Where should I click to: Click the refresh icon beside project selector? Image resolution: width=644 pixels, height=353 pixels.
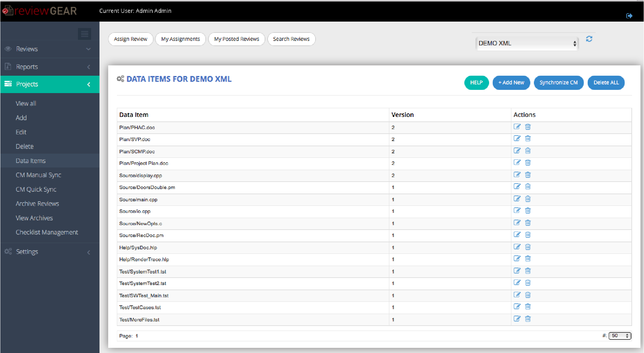[x=589, y=39]
